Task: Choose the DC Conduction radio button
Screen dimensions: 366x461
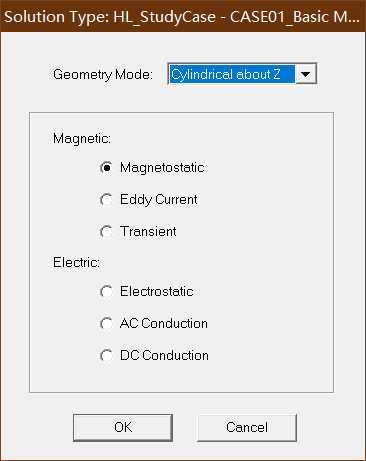Action: 106,355
